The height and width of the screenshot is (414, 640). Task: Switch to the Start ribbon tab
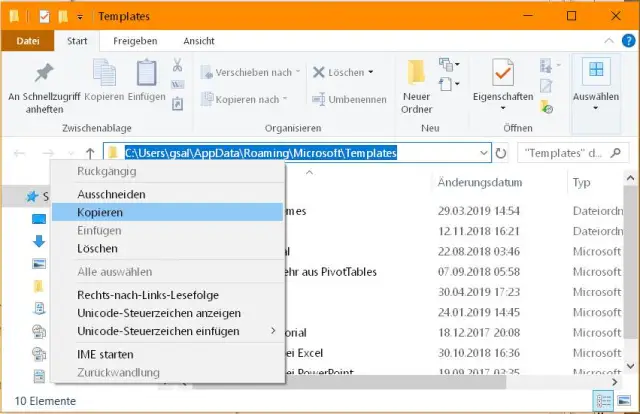pos(77,41)
